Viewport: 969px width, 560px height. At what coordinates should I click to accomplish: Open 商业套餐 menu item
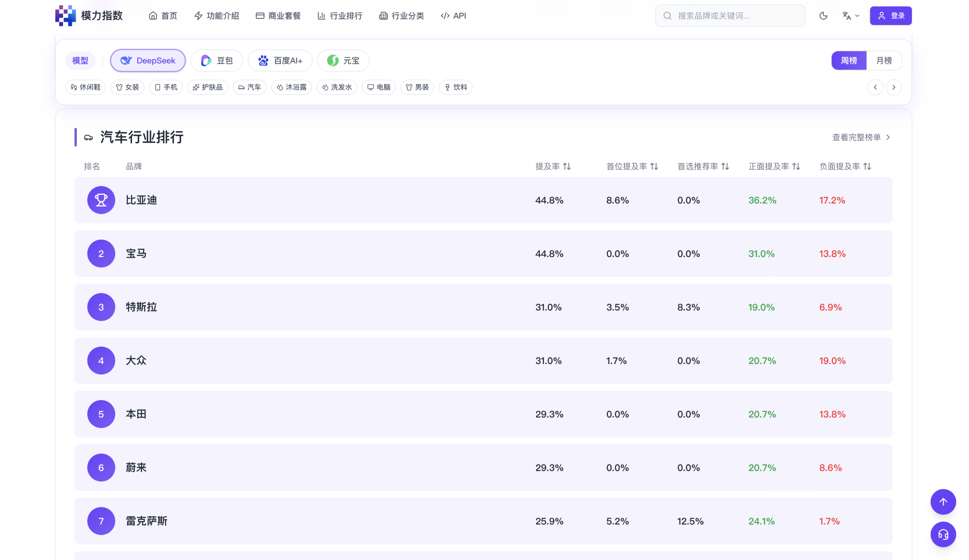(x=278, y=16)
